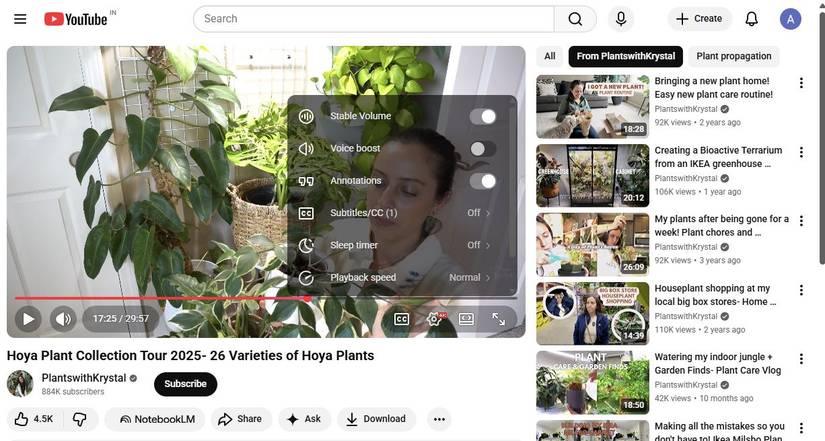The width and height of the screenshot is (825, 441).
Task: Open options for My plants after being gone video
Action: point(801,221)
